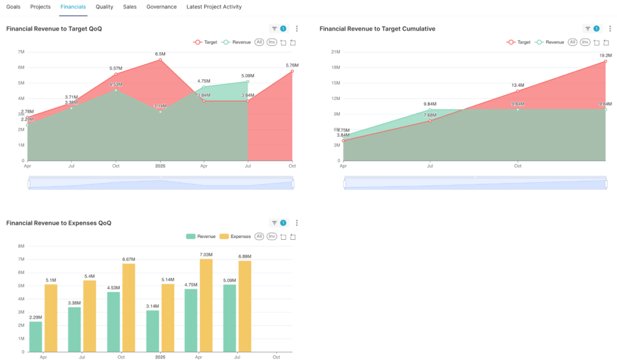
Task: Click zoom-area icon on Revenue to Target QoQ
Action: click(x=283, y=42)
